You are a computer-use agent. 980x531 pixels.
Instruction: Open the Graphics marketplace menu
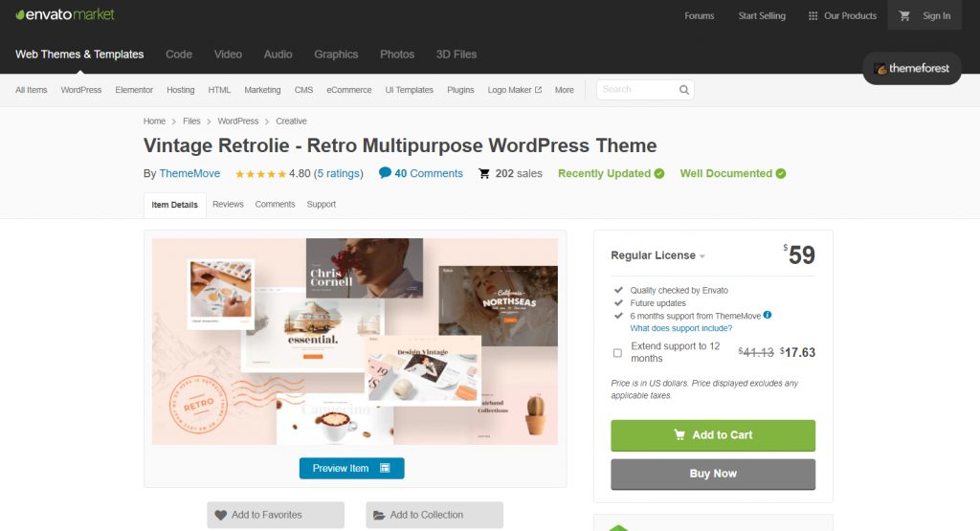click(336, 55)
